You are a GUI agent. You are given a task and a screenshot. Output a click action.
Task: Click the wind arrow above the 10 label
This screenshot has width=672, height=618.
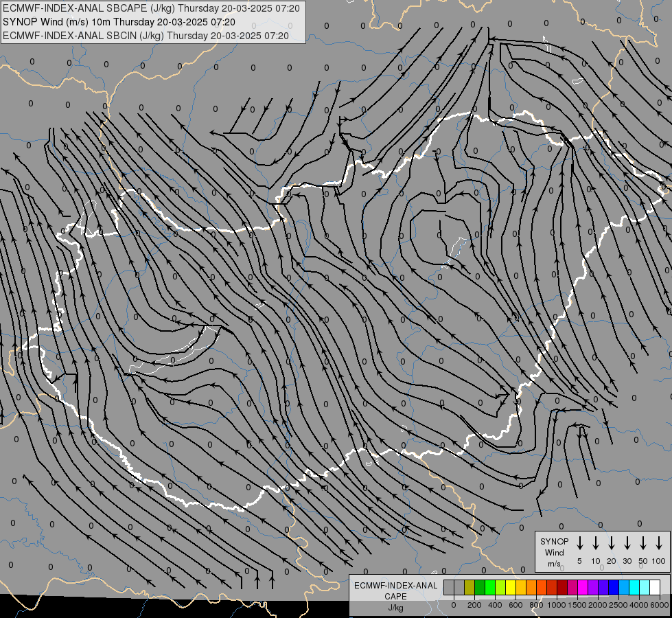pos(596,543)
